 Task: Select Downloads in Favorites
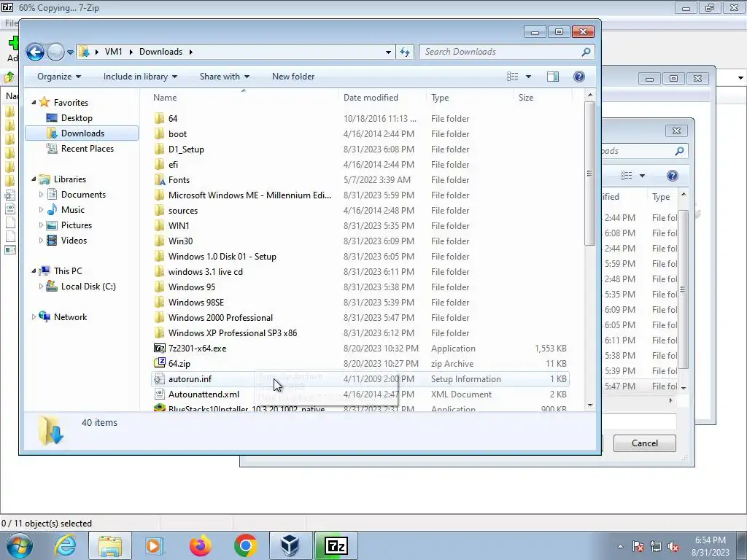pos(82,133)
